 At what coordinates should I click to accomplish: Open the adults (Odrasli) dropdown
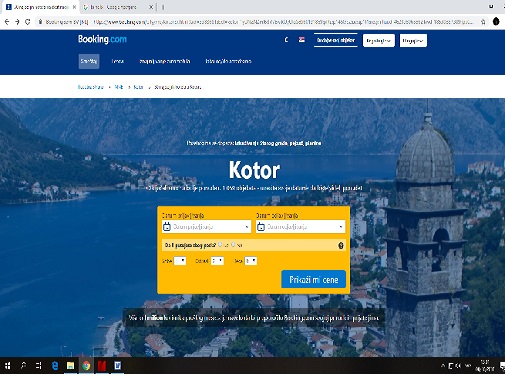tap(217, 261)
